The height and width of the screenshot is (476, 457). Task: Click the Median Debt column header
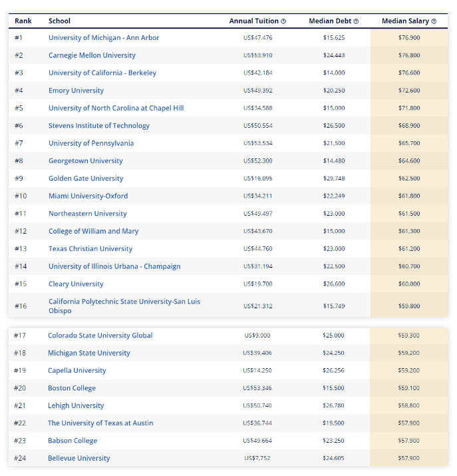click(330, 21)
